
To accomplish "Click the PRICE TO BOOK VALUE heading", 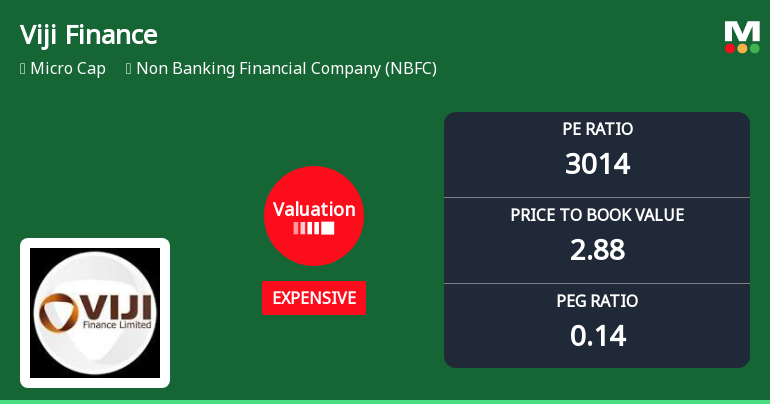I will coord(597,215).
